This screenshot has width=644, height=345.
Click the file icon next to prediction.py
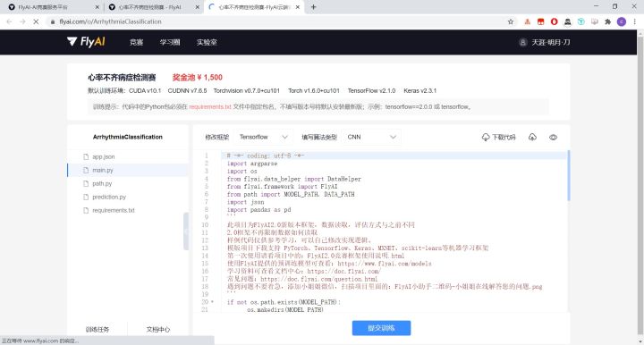(x=86, y=197)
